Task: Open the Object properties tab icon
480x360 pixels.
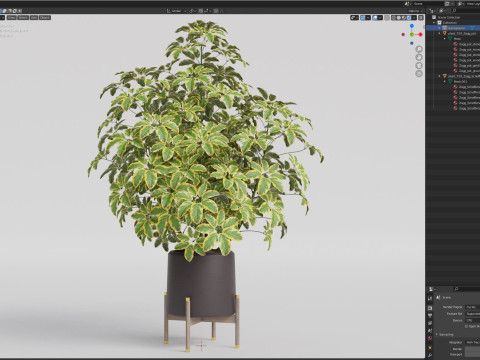Action: [430, 348]
